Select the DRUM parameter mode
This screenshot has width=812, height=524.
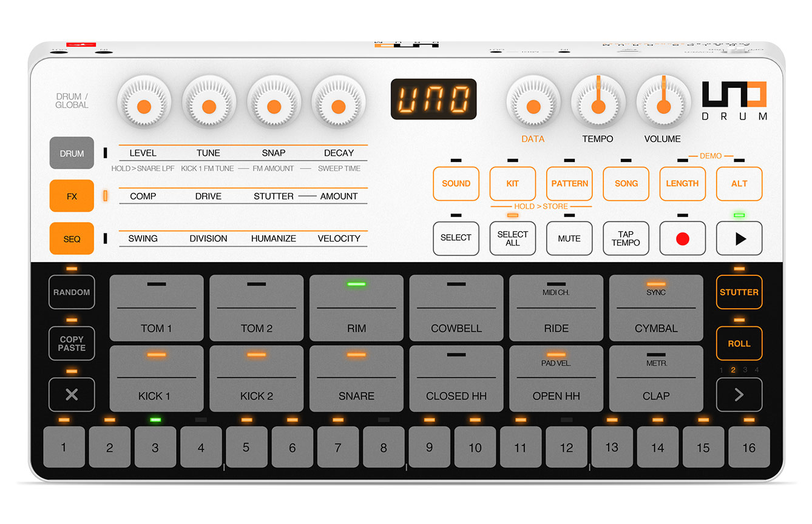pos(71,153)
